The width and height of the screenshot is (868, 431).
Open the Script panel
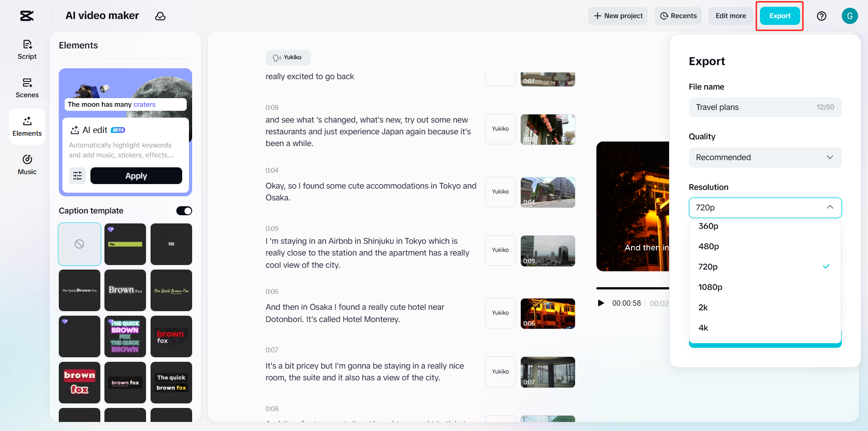click(x=27, y=50)
